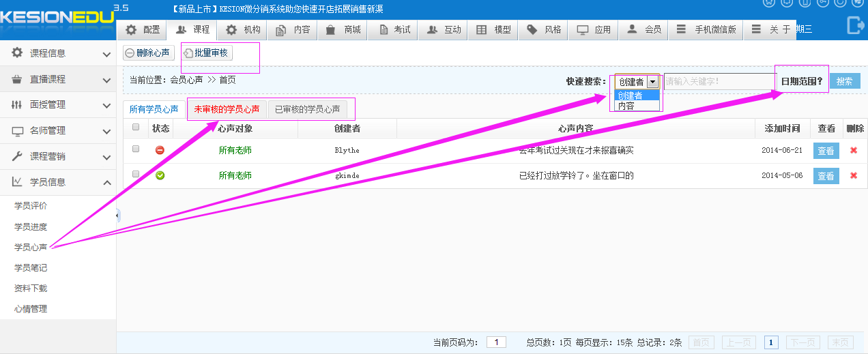Viewport: 868px width, 354px height.
Task: Click 查看 for the Blythe entry
Action: tap(826, 151)
